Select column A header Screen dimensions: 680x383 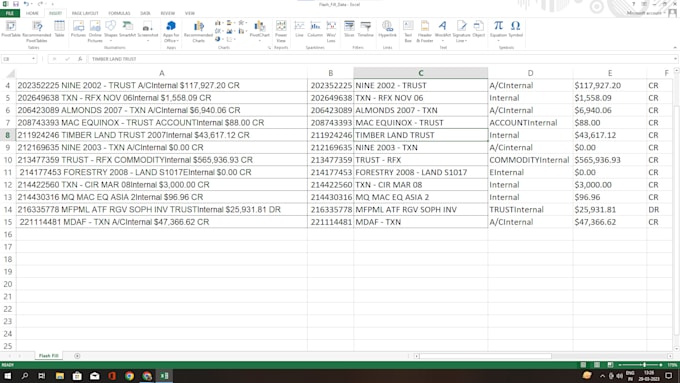pyautogui.click(x=162, y=73)
